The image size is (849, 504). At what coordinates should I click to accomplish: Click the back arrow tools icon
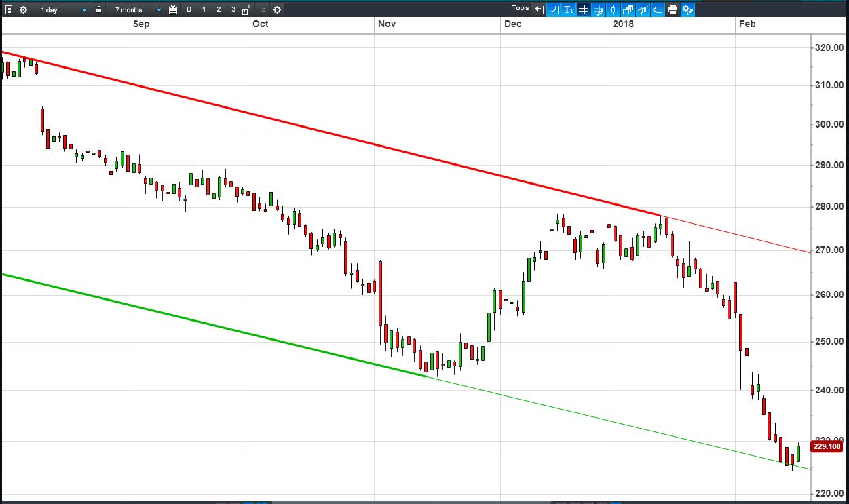coord(539,9)
